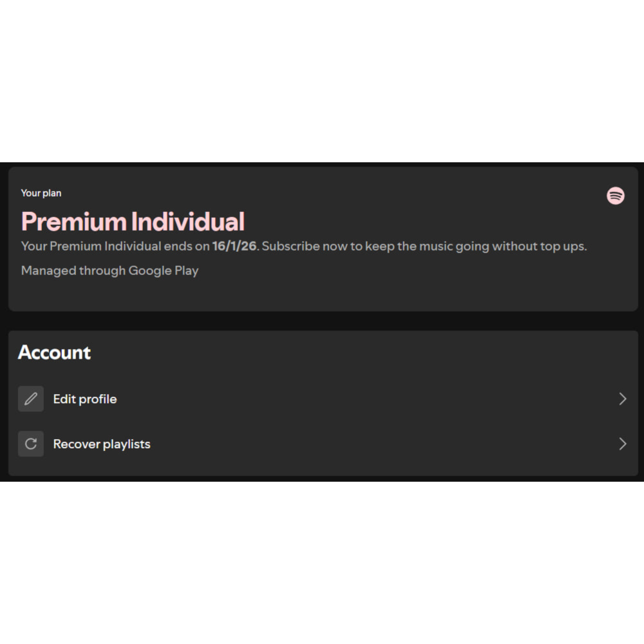
Task: Select the bold expiry date 16/1/26
Action: (x=234, y=246)
